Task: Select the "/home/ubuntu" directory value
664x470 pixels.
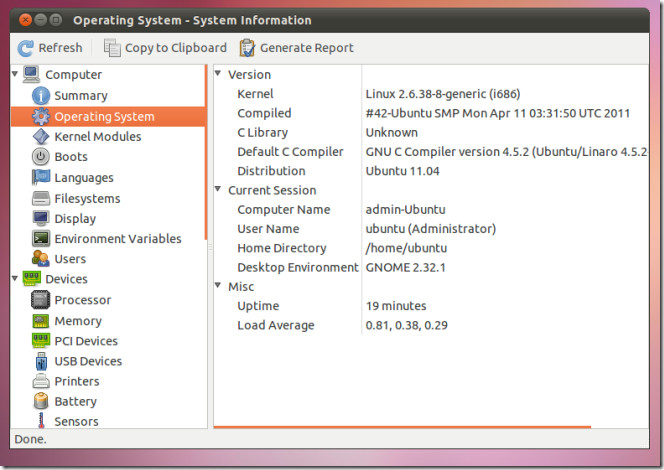Action: (406, 248)
